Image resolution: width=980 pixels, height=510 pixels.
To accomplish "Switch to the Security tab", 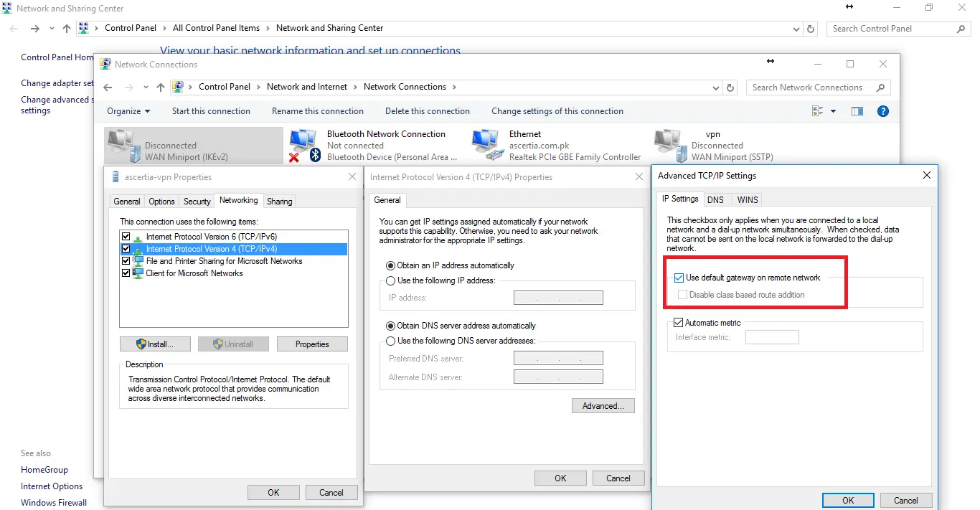I will pos(197,202).
